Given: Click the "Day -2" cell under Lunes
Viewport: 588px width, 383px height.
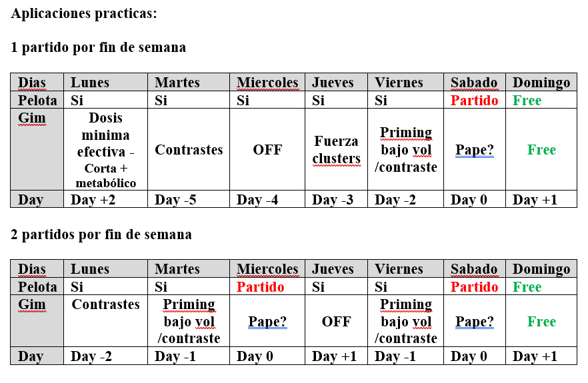Looking at the screenshot, I should click(92, 356).
